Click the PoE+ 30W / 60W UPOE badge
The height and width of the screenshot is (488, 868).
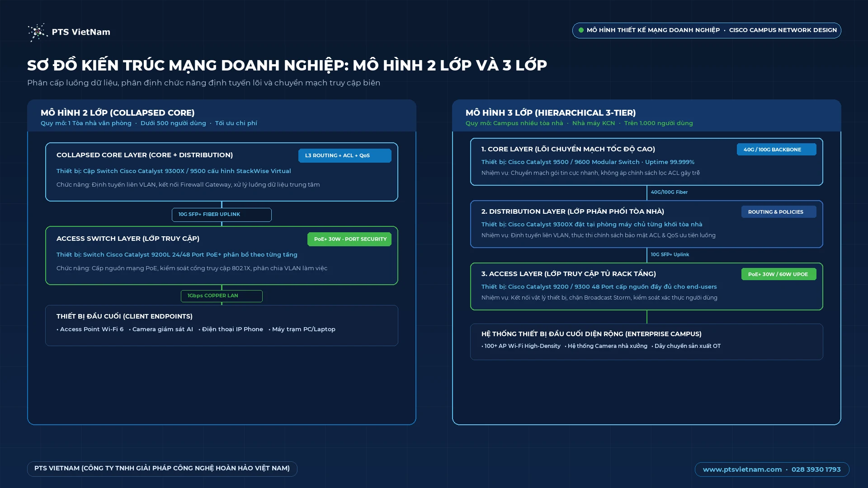click(778, 274)
